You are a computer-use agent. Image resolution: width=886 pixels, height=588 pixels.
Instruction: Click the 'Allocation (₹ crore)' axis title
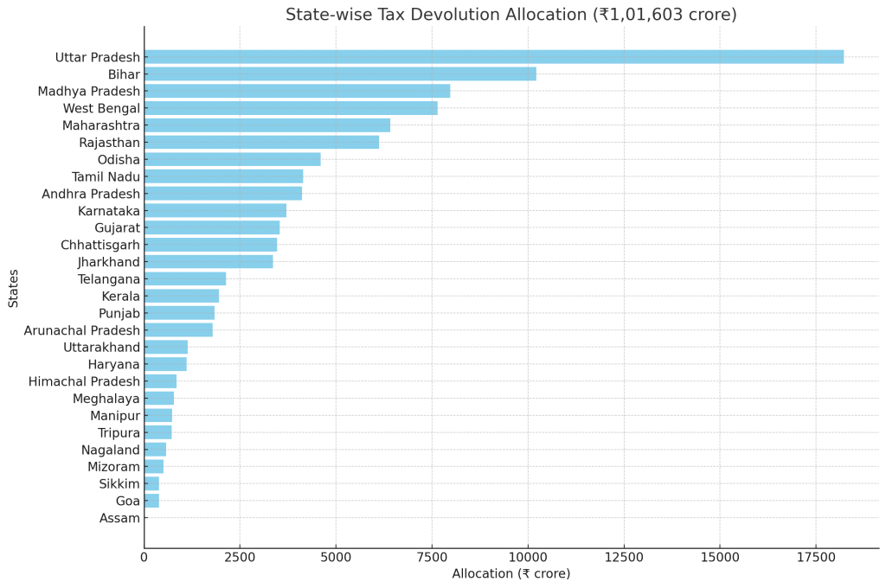(x=510, y=574)
